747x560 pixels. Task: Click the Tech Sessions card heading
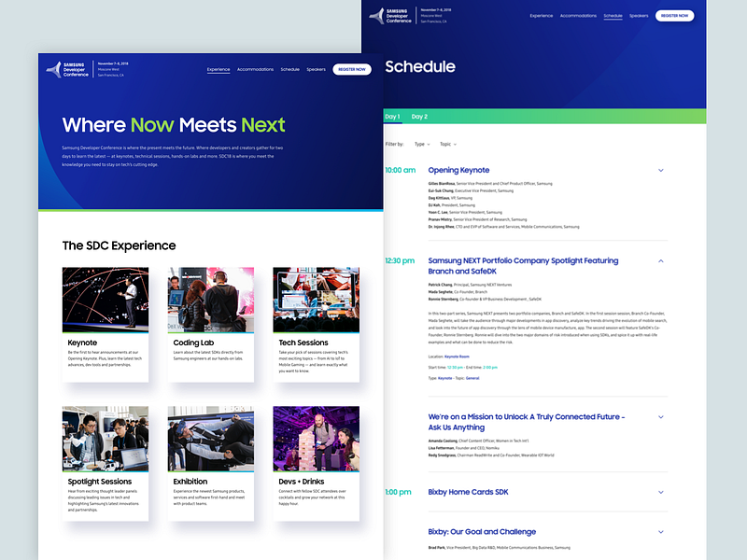[x=303, y=343]
